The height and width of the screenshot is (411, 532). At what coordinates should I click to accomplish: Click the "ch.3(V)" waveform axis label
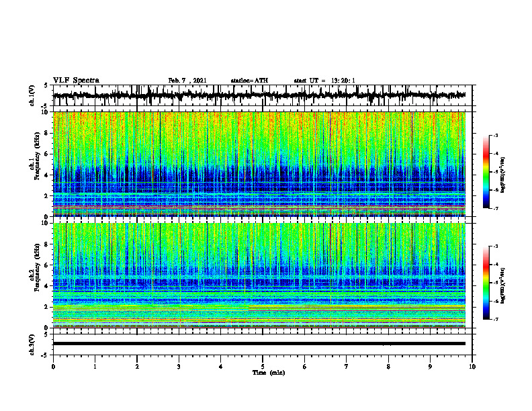click(x=32, y=345)
